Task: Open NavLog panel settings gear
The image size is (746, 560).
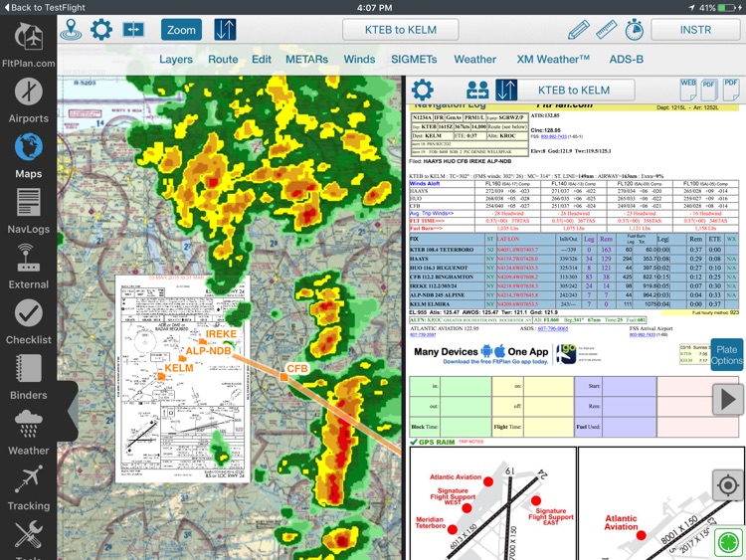Action: (x=422, y=90)
